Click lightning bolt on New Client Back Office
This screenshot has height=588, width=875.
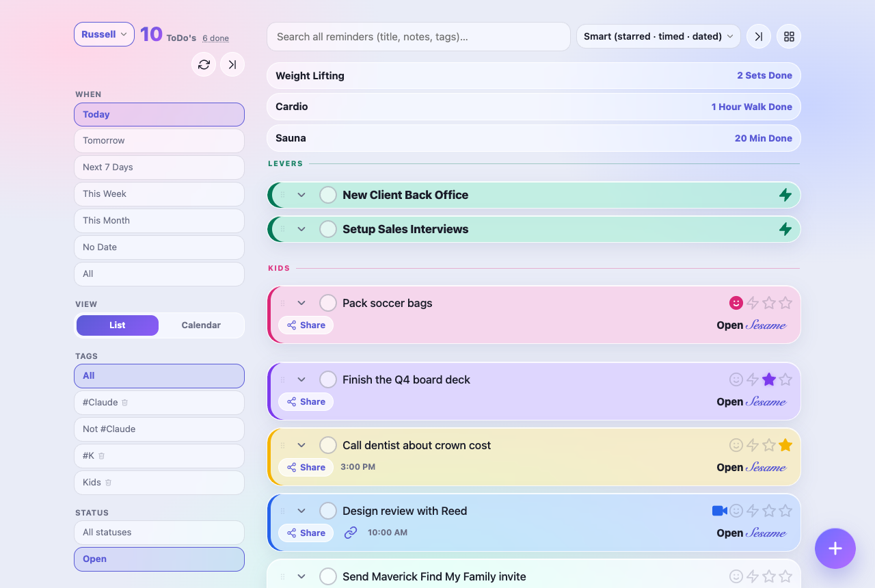click(x=785, y=195)
